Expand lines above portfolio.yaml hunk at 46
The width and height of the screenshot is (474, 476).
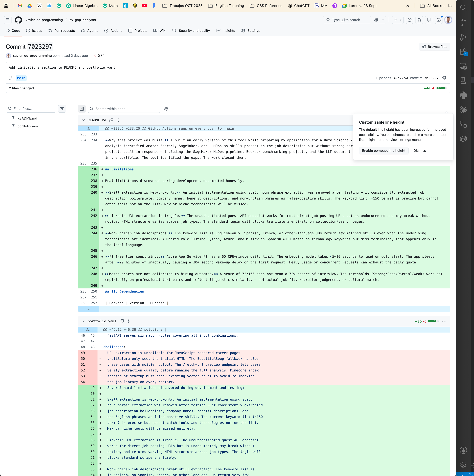point(88,330)
